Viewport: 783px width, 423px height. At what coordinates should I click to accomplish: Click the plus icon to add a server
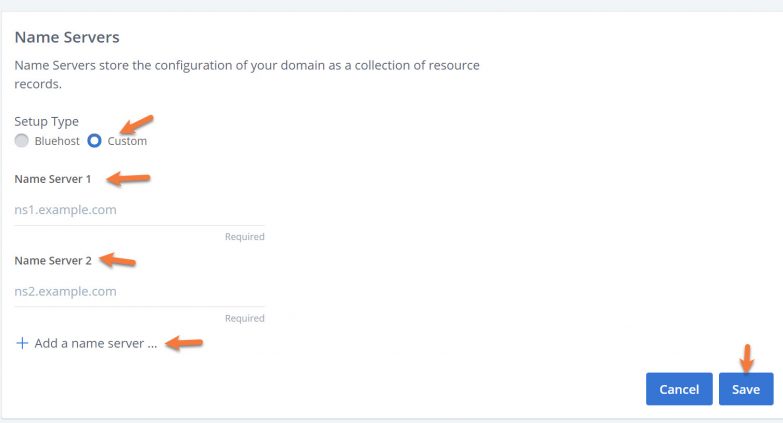coord(22,343)
